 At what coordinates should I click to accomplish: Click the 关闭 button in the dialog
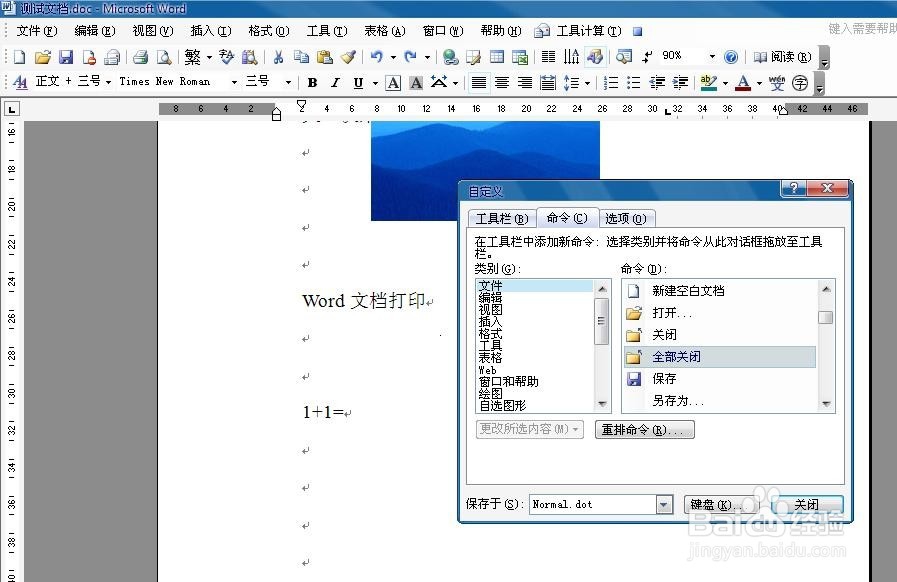tap(807, 505)
